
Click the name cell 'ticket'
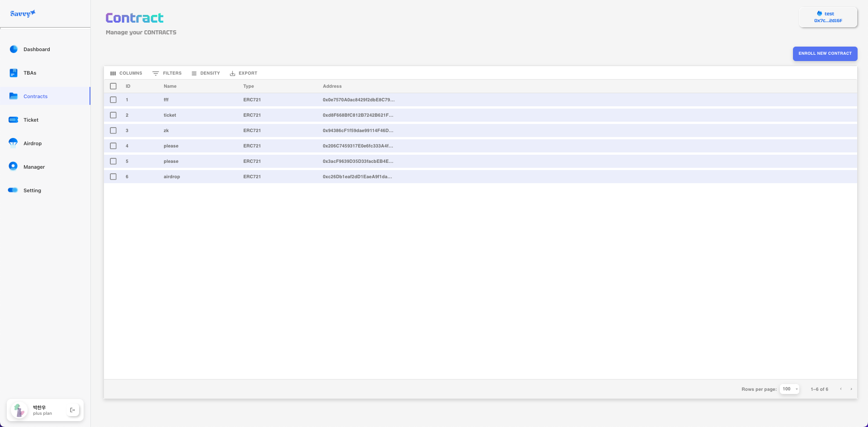click(170, 115)
